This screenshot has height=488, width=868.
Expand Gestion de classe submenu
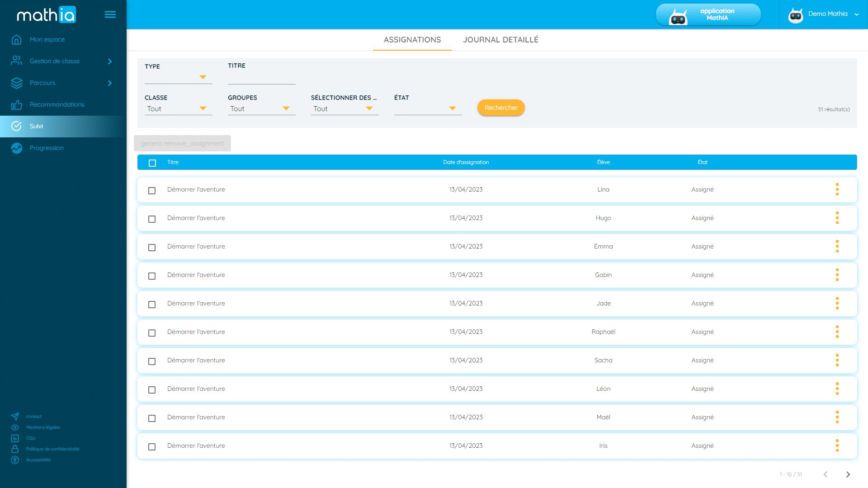[x=110, y=61]
